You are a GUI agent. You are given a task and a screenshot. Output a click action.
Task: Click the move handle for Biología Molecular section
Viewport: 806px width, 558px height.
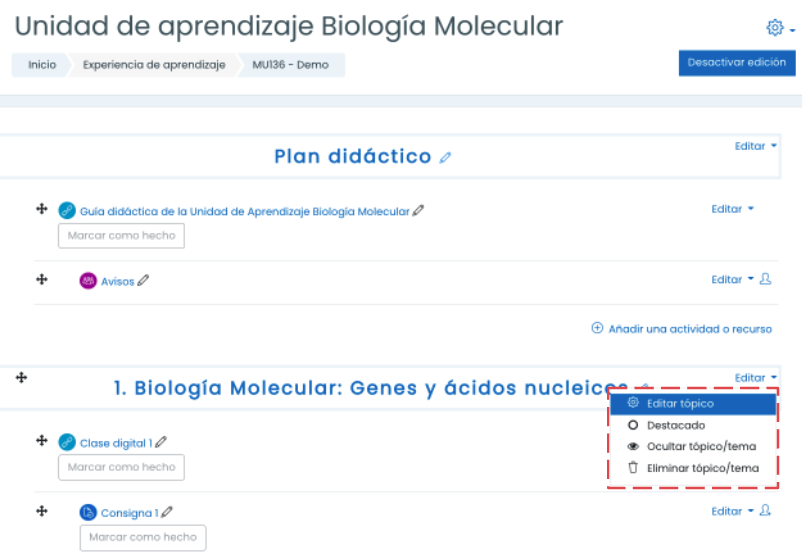click(21, 378)
